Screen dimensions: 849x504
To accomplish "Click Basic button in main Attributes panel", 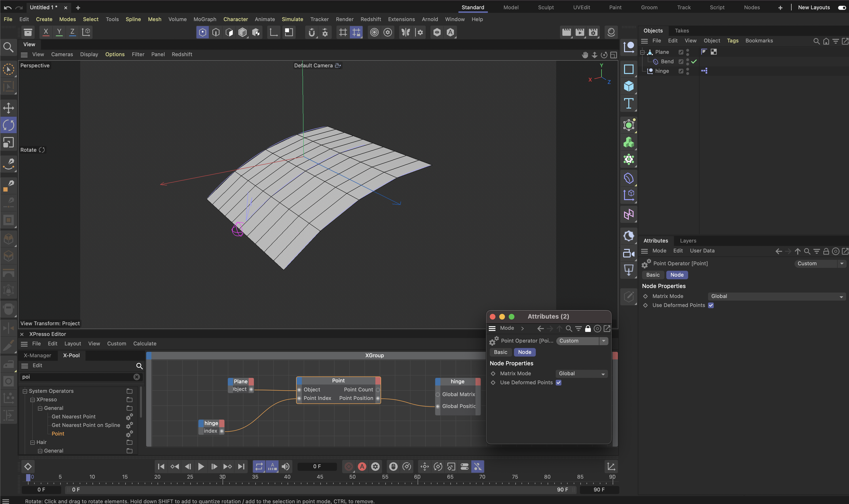I will coord(653,275).
